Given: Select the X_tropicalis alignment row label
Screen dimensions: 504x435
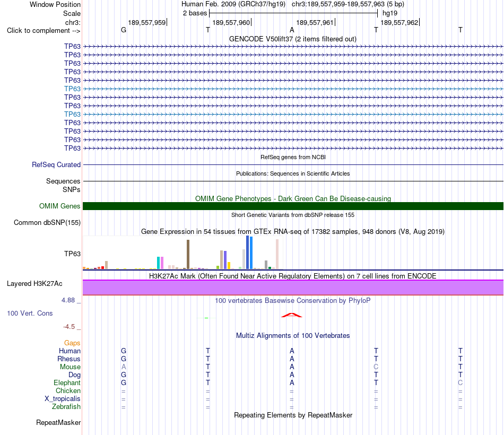Looking at the screenshot, I should coord(63,399).
